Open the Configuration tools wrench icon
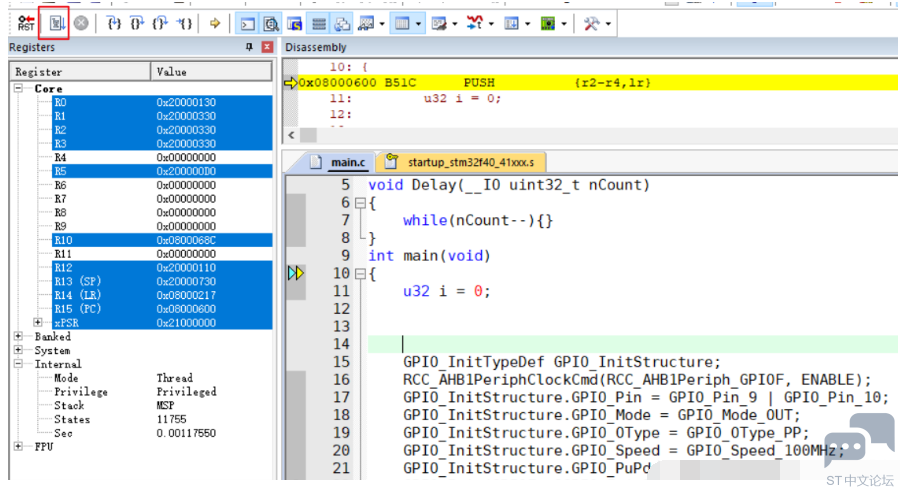The height and width of the screenshot is (496, 903). pos(591,24)
